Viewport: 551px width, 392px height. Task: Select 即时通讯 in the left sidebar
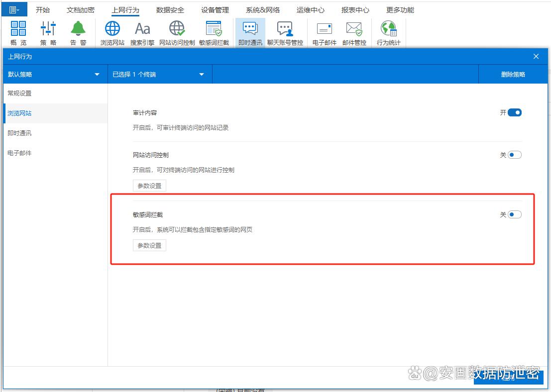click(x=19, y=133)
